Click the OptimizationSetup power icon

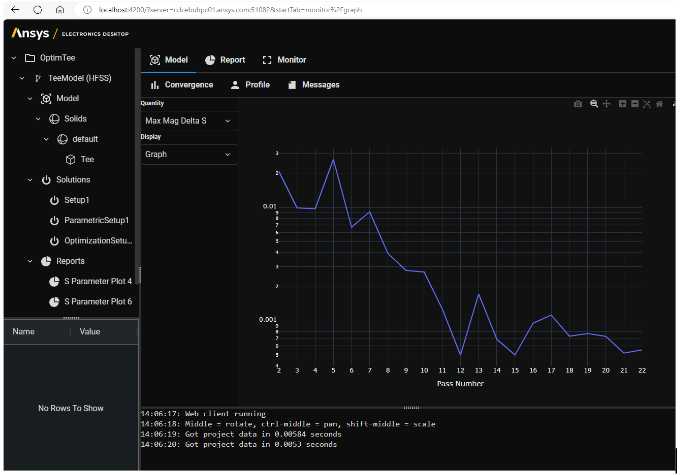point(54,241)
